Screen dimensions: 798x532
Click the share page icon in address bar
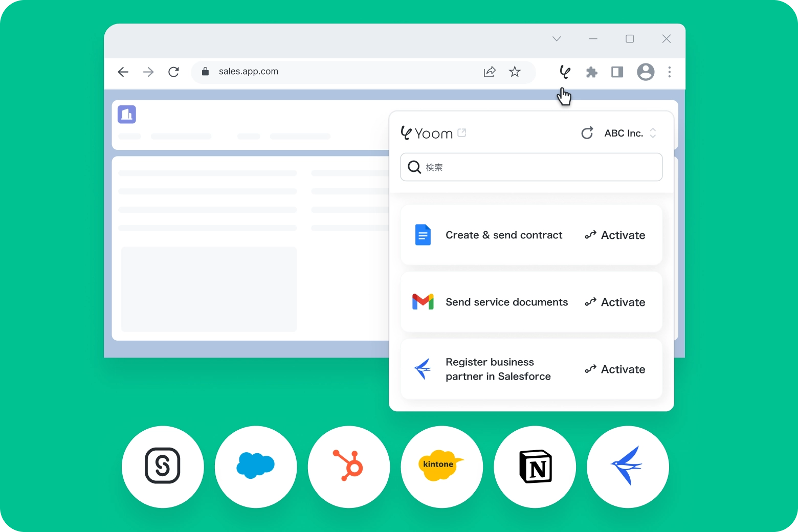click(x=490, y=72)
